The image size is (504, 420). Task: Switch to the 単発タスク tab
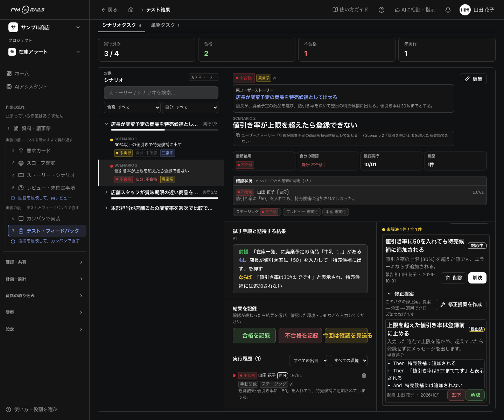pyautogui.click(x=165, y=25)
